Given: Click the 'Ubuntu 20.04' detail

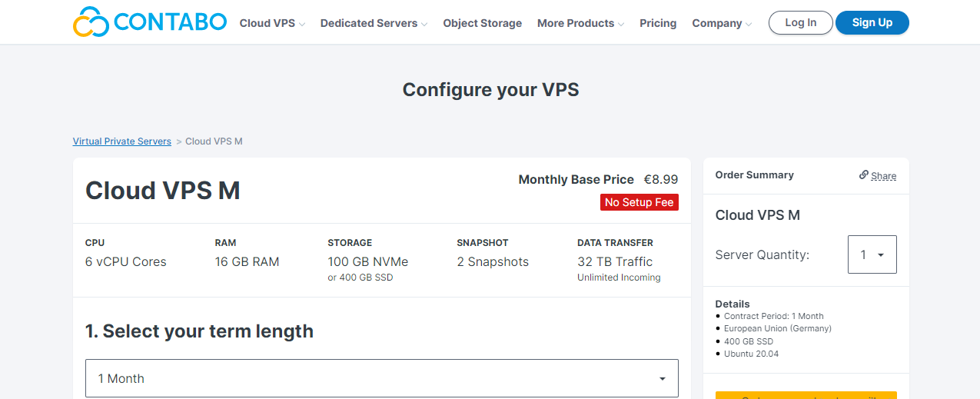Looking at the screenshot, I should [x=752, y=354].
